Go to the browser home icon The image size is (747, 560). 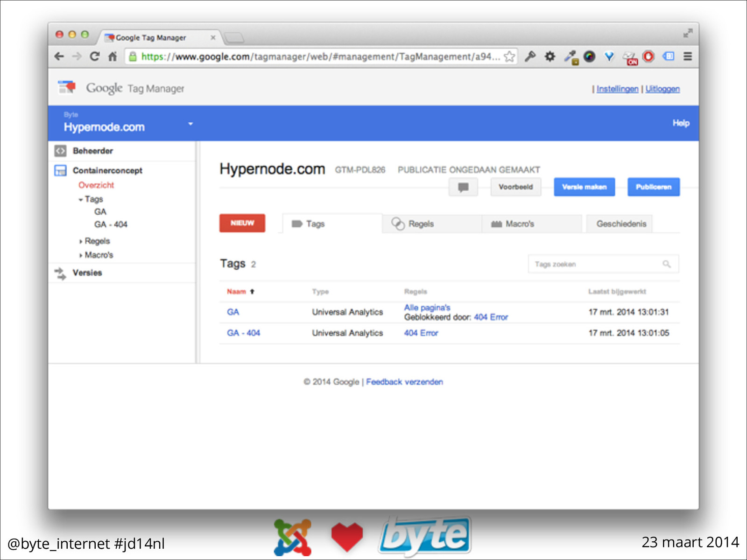click(x=113, y=56)
